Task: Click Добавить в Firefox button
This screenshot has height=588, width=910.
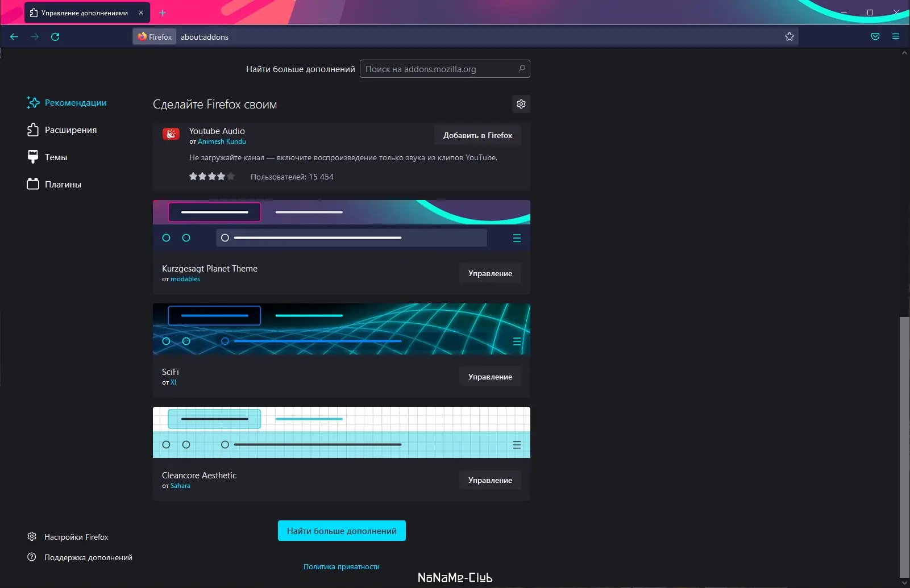Action: point(477,135)
